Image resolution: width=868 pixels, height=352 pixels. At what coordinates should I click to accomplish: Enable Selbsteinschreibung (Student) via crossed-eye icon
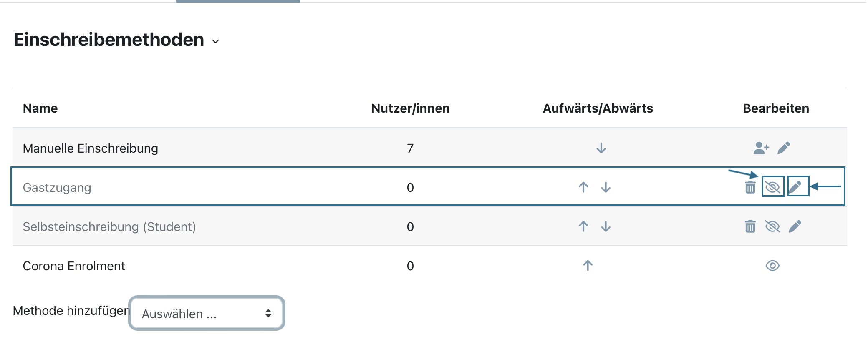[773, 226]
